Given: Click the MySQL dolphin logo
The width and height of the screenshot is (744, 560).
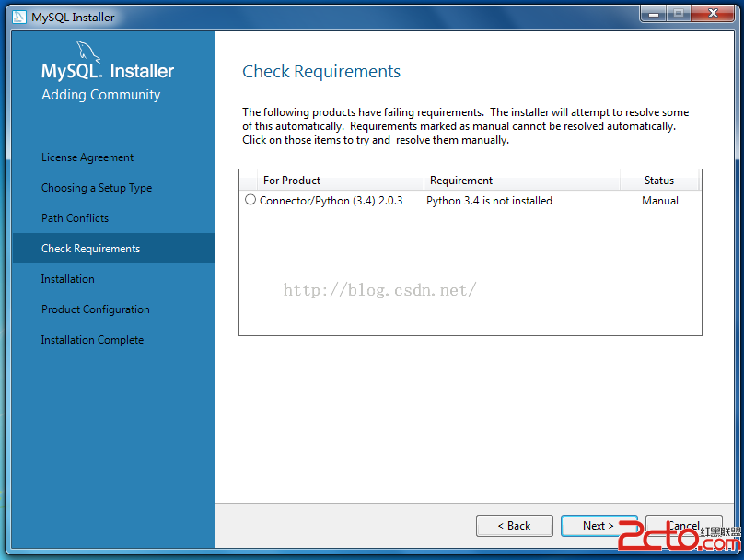Looking at the screenshot, I should click(x=88, y=52).
